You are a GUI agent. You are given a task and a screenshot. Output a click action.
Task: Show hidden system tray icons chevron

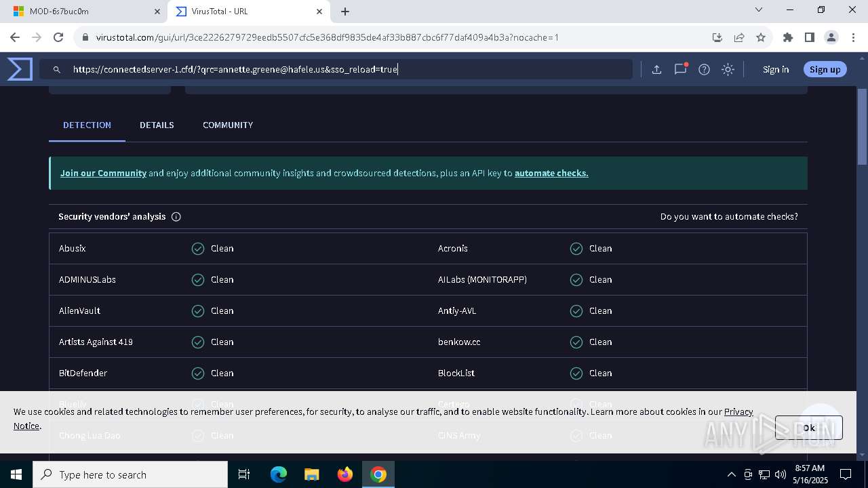[731, 474]
